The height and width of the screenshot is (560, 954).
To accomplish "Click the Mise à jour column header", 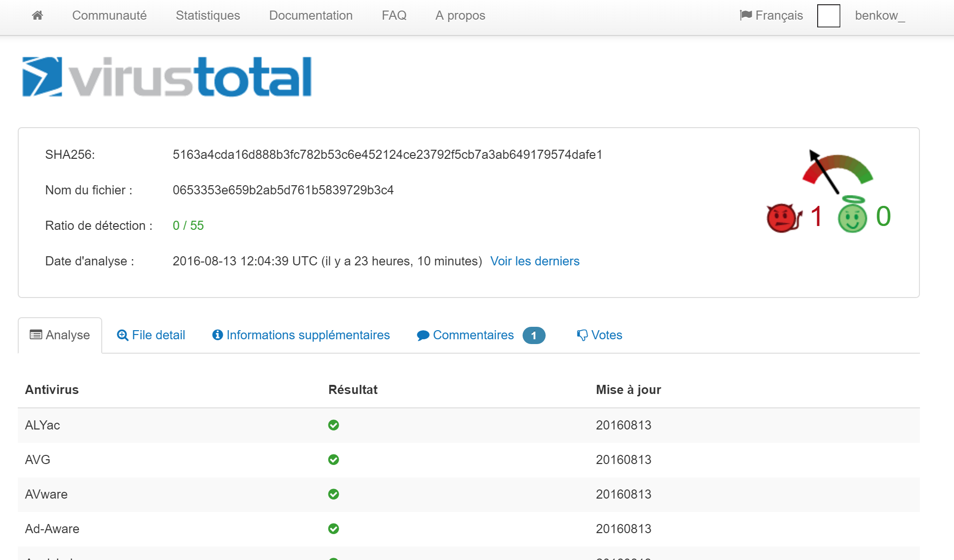I will pyautogui.click(x=628, y=390).
